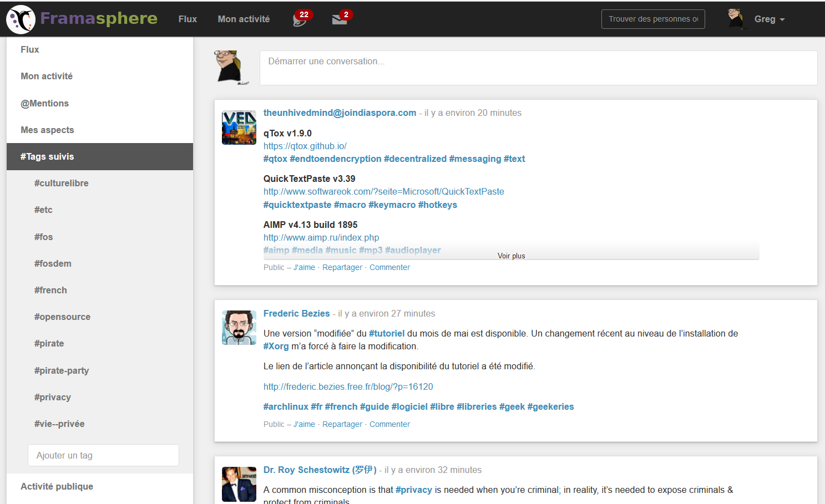
Task: Click #privacy hashtag in Roy Schestowitz's post
Action: [x=413, y=490]
